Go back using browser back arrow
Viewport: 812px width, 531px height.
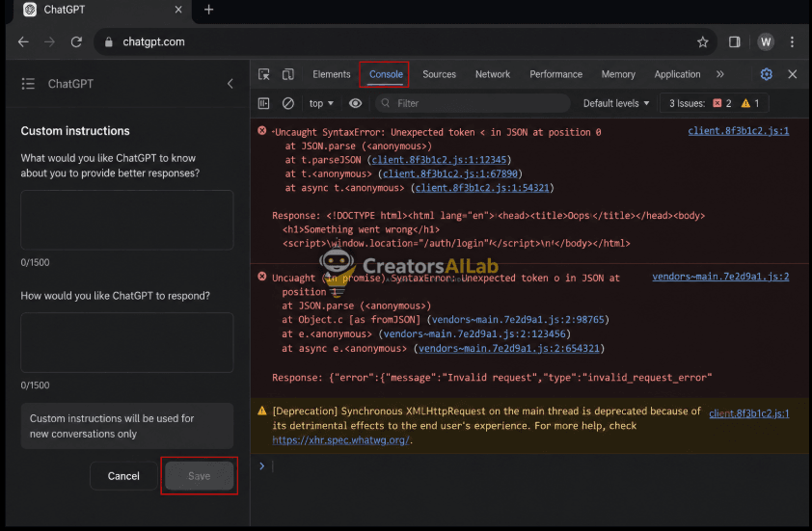pyautogui.click(x=23, y=42)
